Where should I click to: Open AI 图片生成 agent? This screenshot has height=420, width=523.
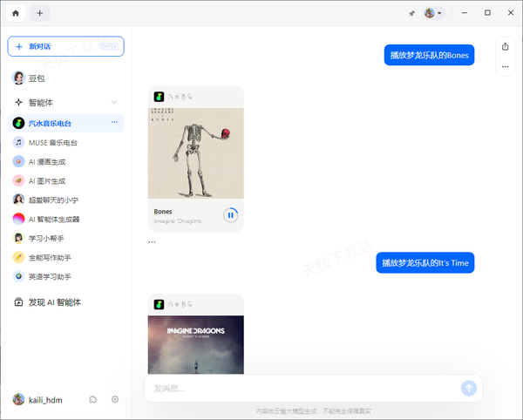[47, 181]
